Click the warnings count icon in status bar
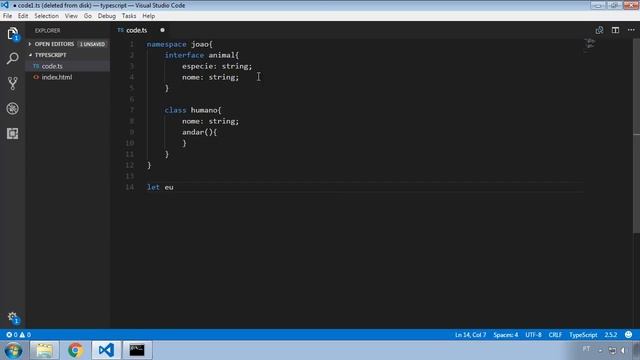The width and height of the screenshot is (640, 360). click(x=25, y=335)
